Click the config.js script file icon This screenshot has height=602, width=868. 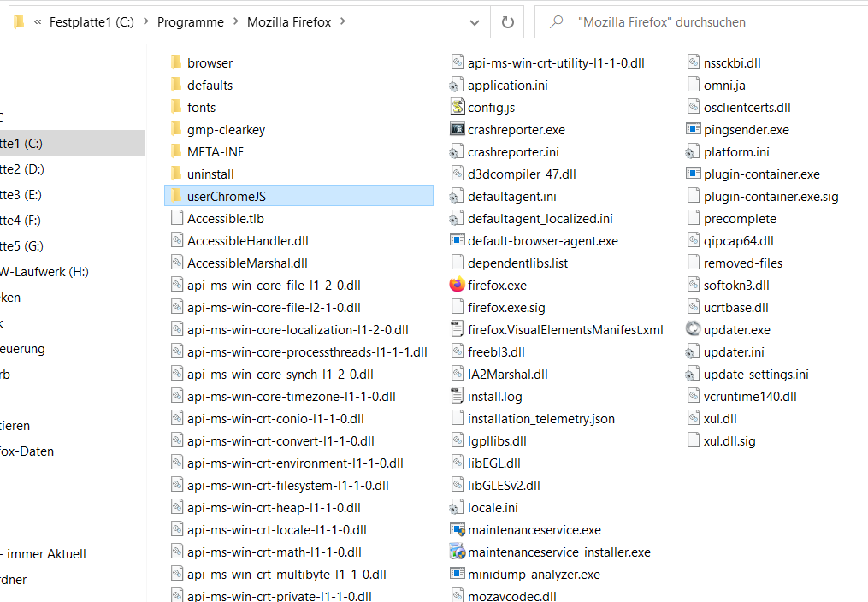coord(458,107)
